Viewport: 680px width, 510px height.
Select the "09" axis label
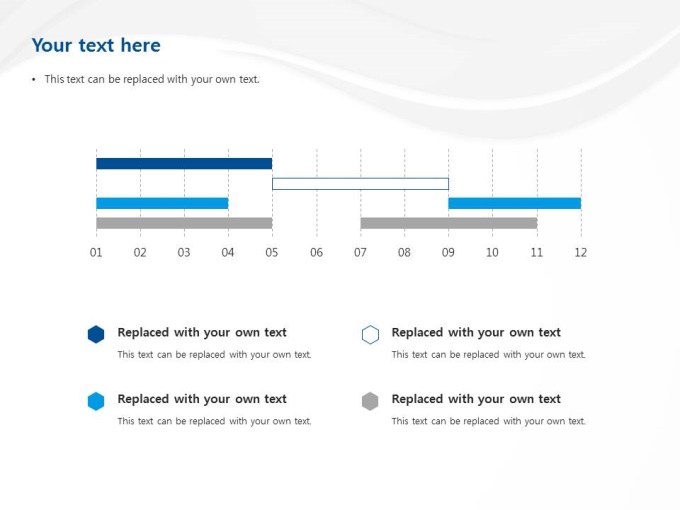448,253
